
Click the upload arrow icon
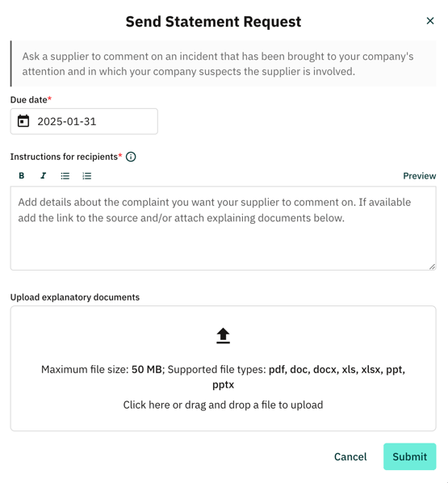pos(223,335)
